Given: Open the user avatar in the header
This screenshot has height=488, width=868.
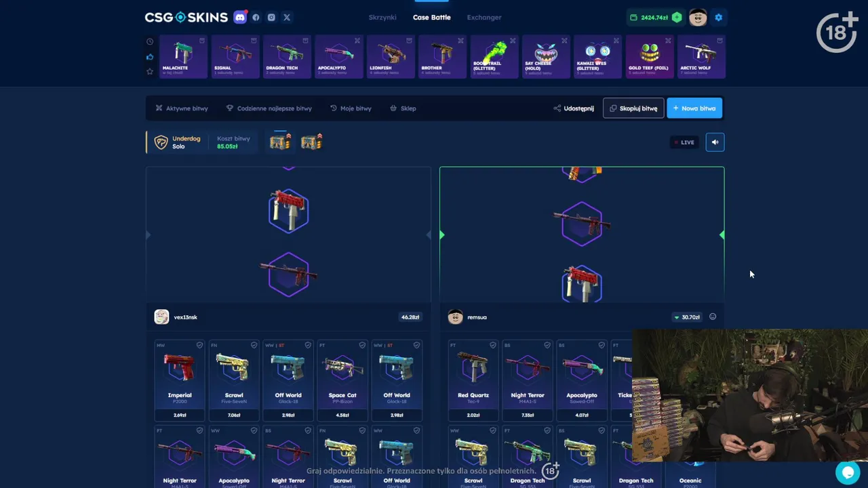Looking at the screenshot, I should tap(698, 18).
